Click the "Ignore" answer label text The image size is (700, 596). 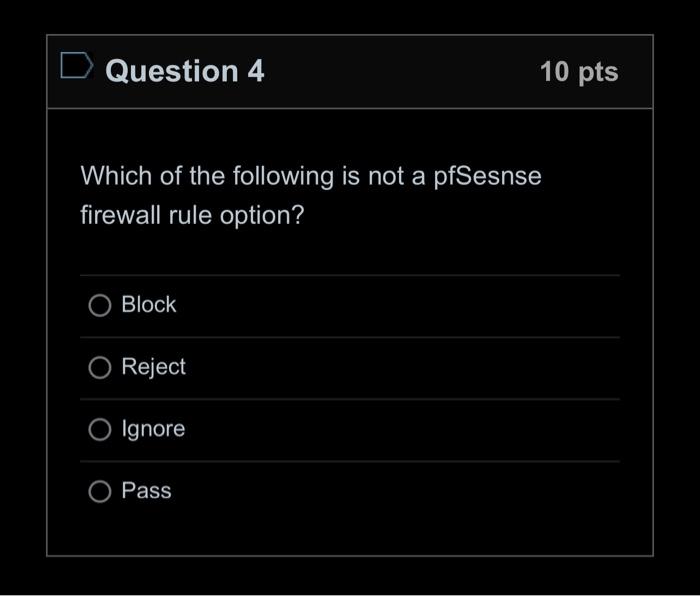(x=153, y=429)
